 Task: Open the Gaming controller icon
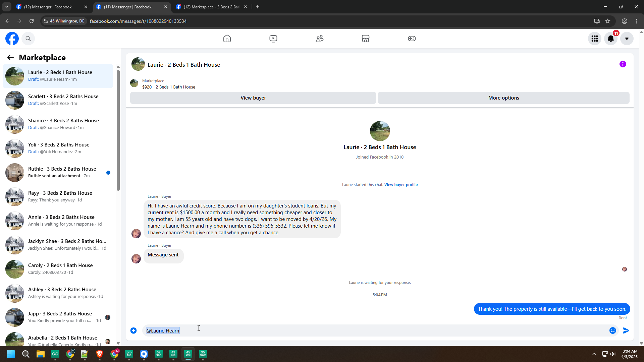coord(412,39)
